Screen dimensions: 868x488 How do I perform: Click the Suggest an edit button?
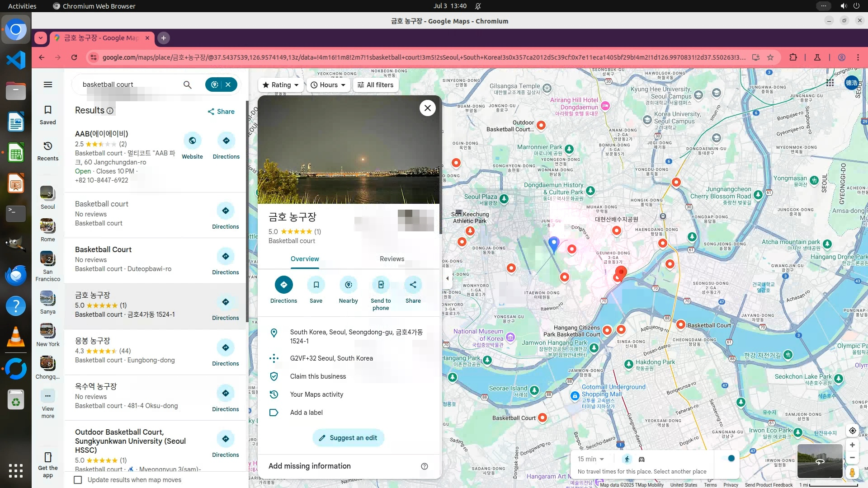(x=348, y=438)
